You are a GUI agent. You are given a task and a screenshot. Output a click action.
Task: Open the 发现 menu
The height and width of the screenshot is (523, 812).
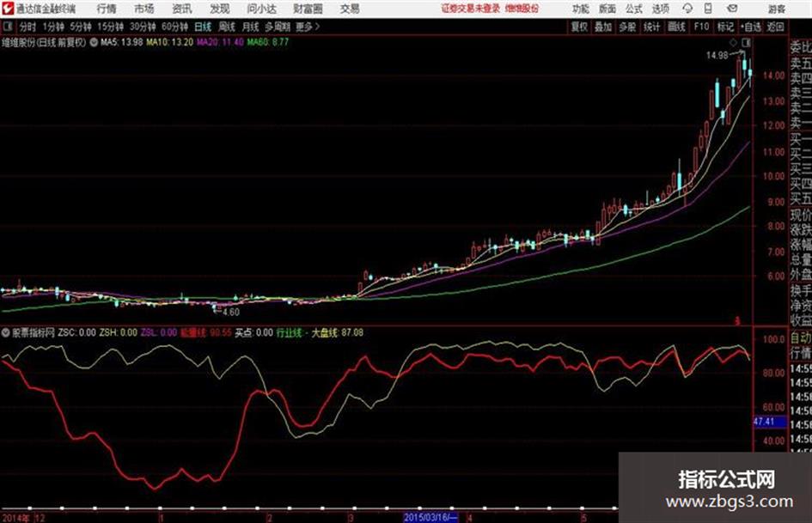coord(220,9)
